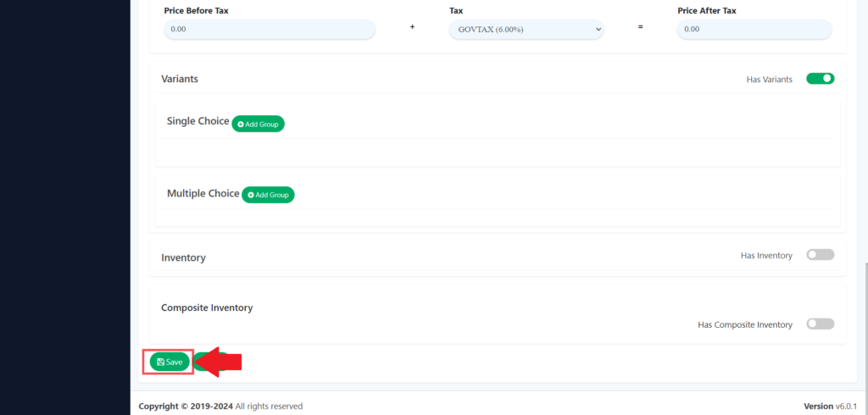Click the plus icon beside Multiple Choice
868x415 pixels.
pyautogui.click(x=251, y=196)
